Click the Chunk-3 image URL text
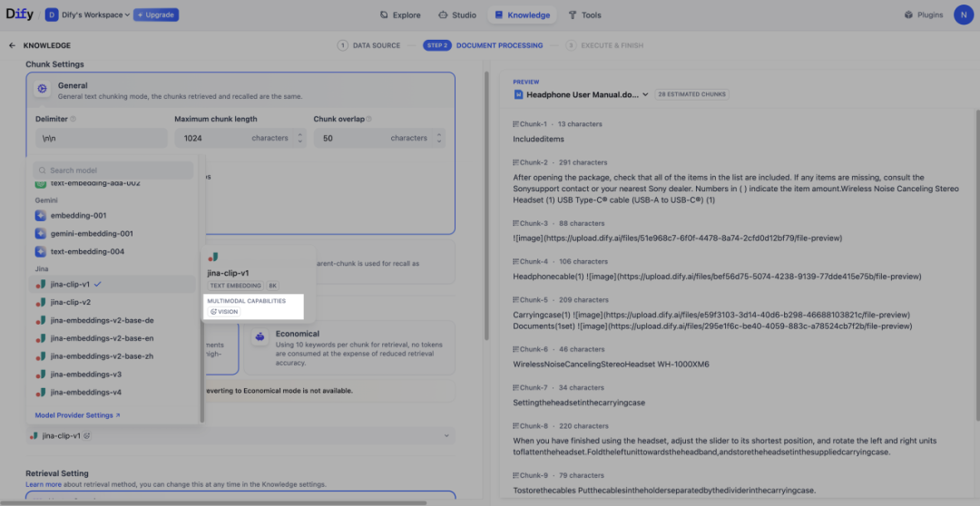 pyautogui.click(x=678, y=238)
